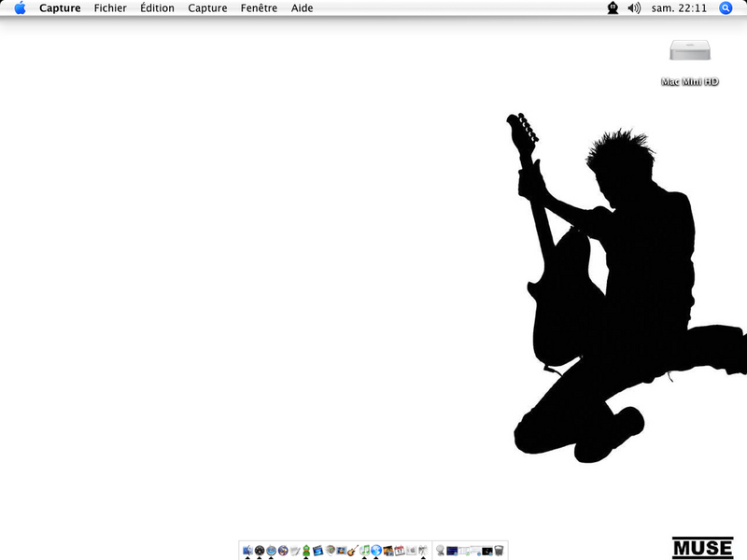Open Adium green duck icon in Dock

click(306, 551)
